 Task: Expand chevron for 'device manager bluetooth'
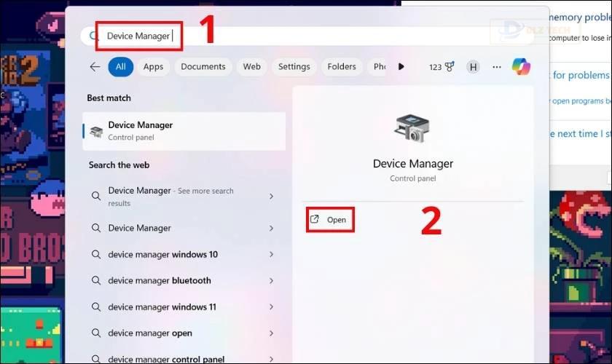271,281
